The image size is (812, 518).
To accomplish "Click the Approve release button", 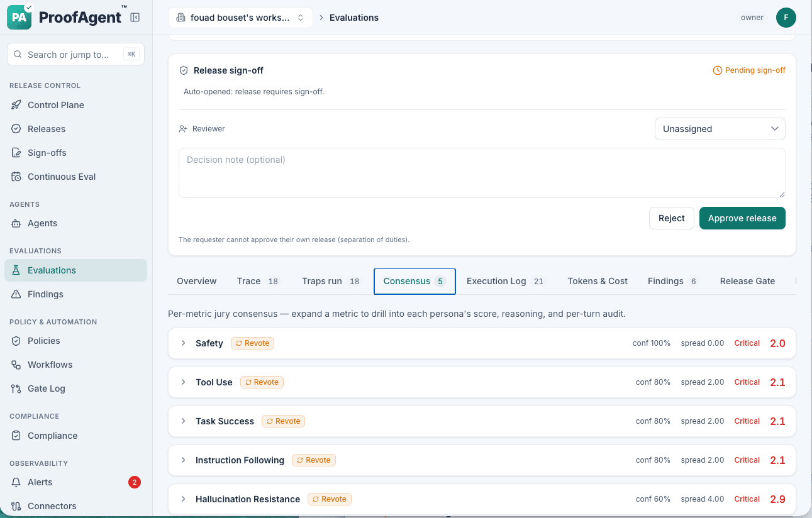I will coord(742,218).
